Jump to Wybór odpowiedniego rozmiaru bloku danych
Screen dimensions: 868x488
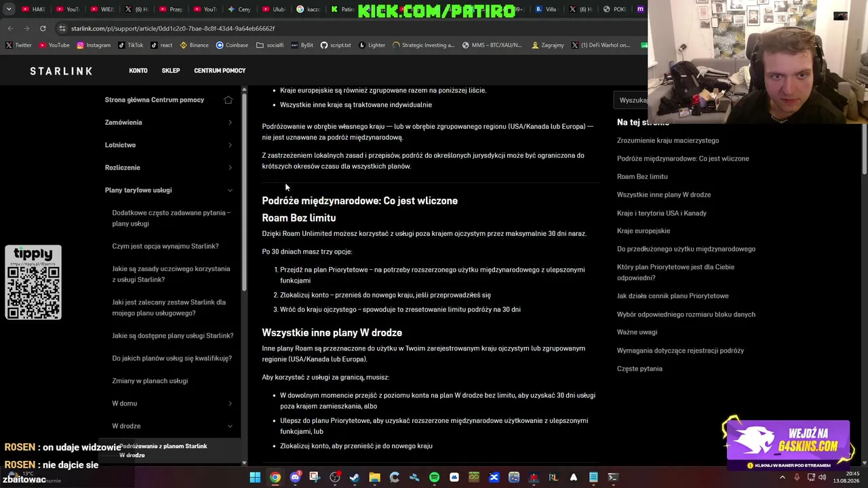point(686,314)
